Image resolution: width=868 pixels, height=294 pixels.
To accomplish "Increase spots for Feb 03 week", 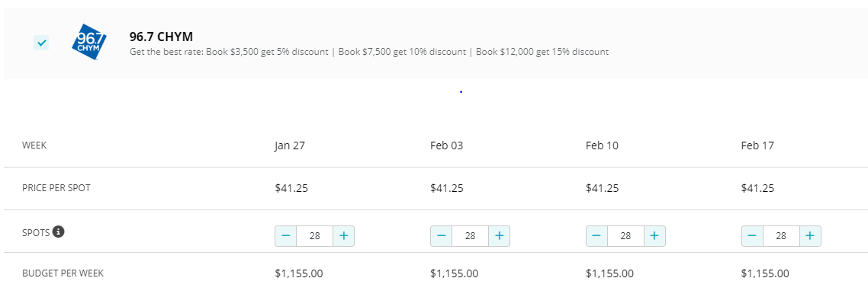I will 500,236.
